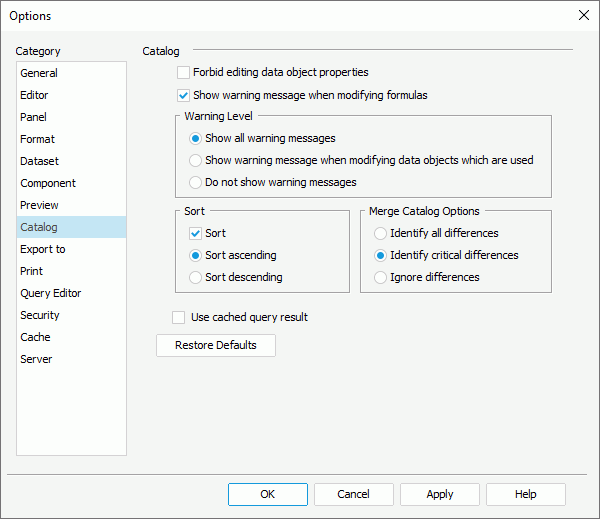The image size is (600, 519).
Task: Select Sort descending radio button
Action: click(195, 277)
